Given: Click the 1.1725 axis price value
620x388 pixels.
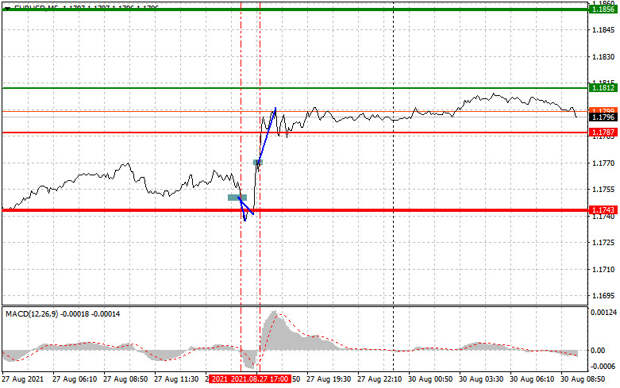Looking at the screenshot, I should (x=603, y=242).
